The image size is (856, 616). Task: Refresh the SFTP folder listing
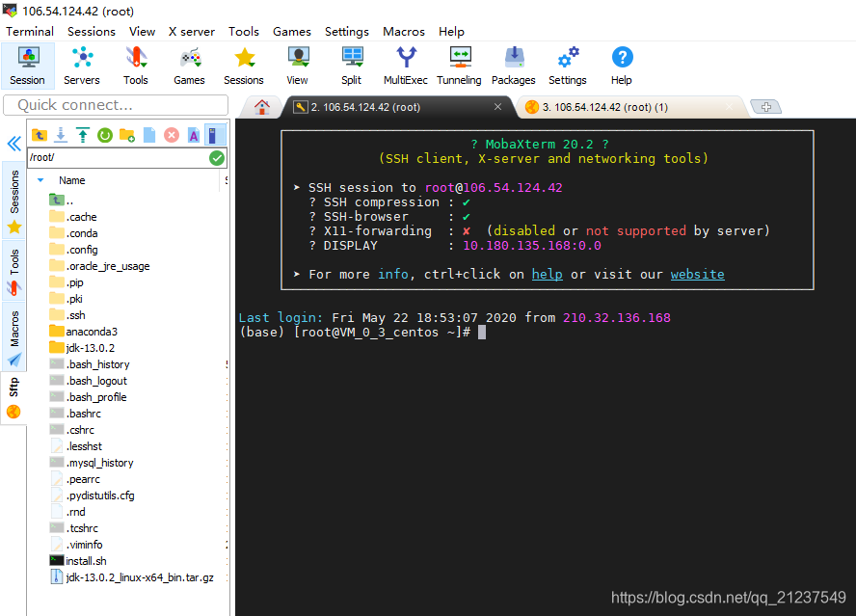(x=105, y=135)
